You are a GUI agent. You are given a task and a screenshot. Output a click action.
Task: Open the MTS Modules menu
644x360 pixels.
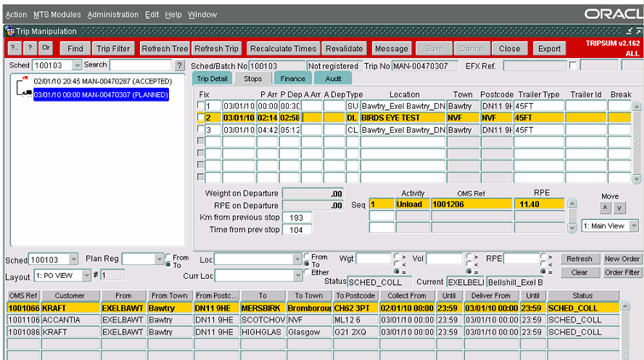tap(57, 15)
